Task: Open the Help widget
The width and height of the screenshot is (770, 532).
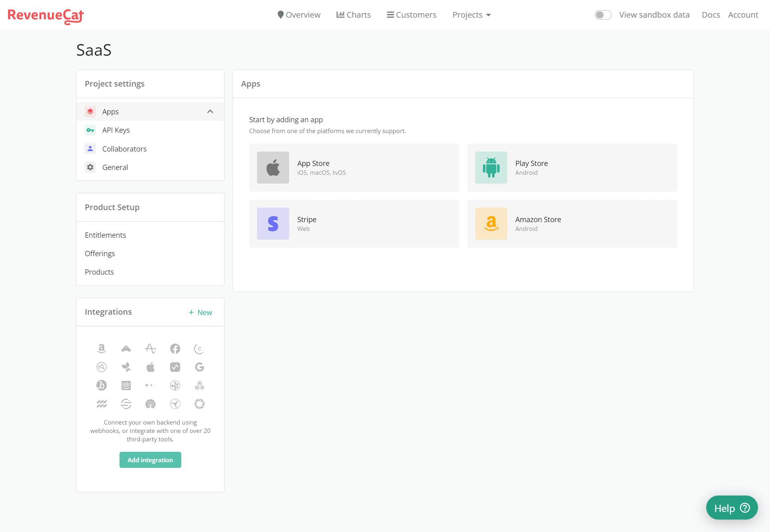Action: (x=732, y=508)
